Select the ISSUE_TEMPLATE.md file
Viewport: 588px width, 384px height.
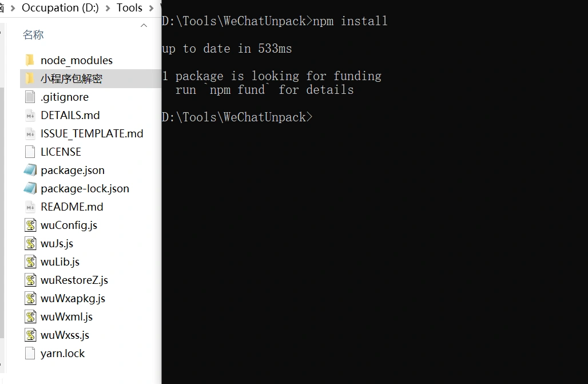92,133
